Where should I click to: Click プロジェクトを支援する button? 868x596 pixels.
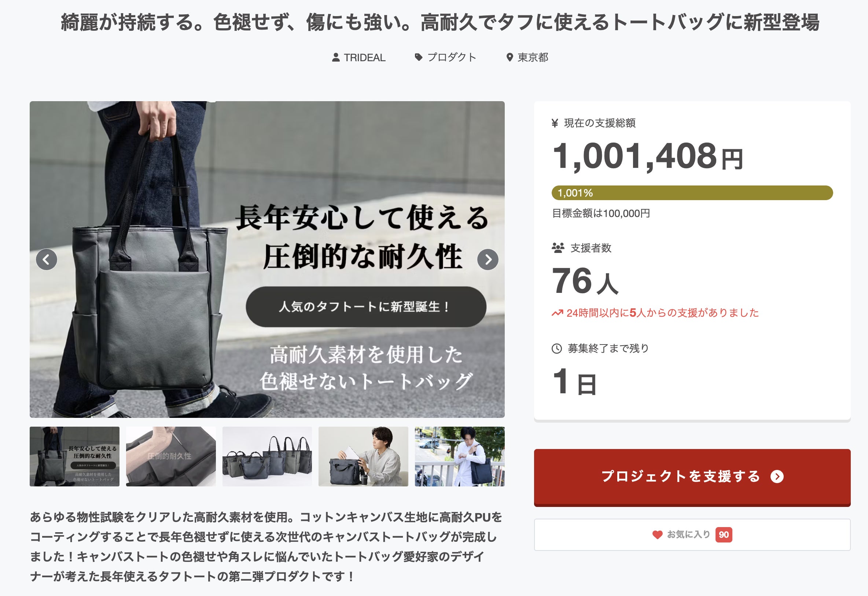pyautogui.click(x=692, y=477)
